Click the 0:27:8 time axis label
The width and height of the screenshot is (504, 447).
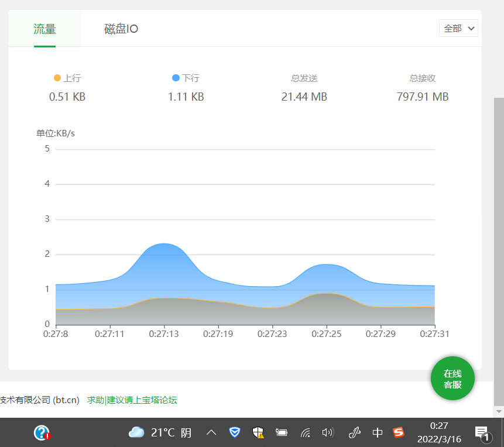coord(56,334)
